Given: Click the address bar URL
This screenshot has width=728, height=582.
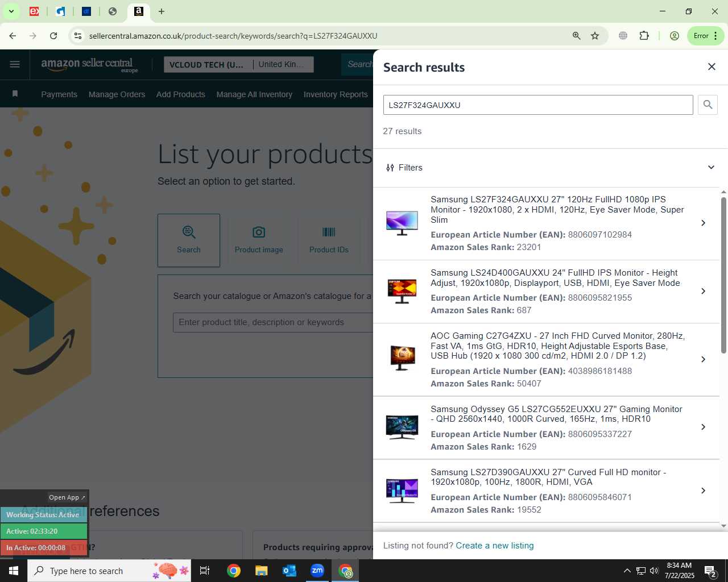Looking at the screenshot, I should [x=233, y=36].
